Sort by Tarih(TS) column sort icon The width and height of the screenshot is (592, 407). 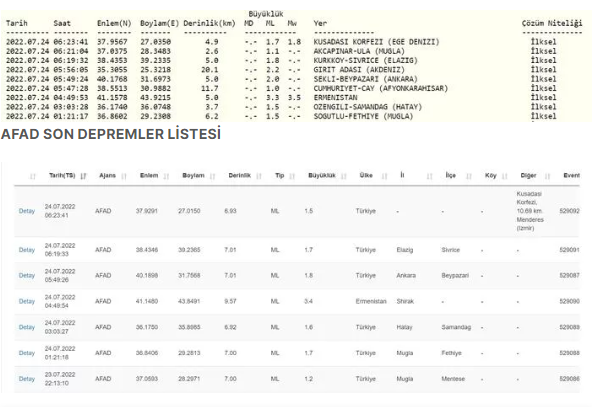83,176
